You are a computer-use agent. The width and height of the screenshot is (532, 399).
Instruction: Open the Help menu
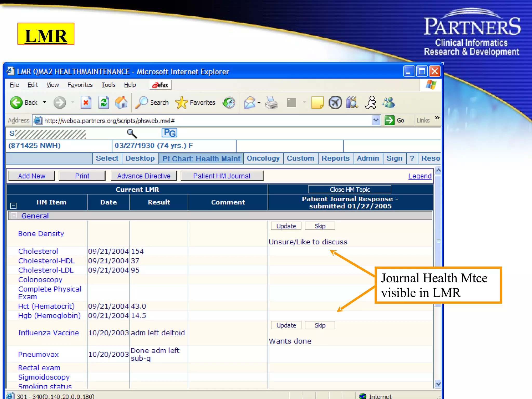pyautogui.click(x=130, y=85)
